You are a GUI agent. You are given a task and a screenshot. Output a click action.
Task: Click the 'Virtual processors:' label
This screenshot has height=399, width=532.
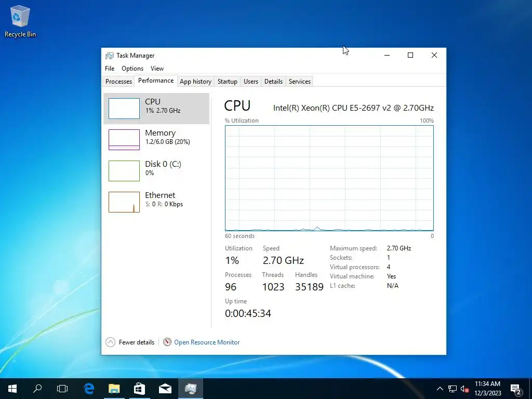354,267
